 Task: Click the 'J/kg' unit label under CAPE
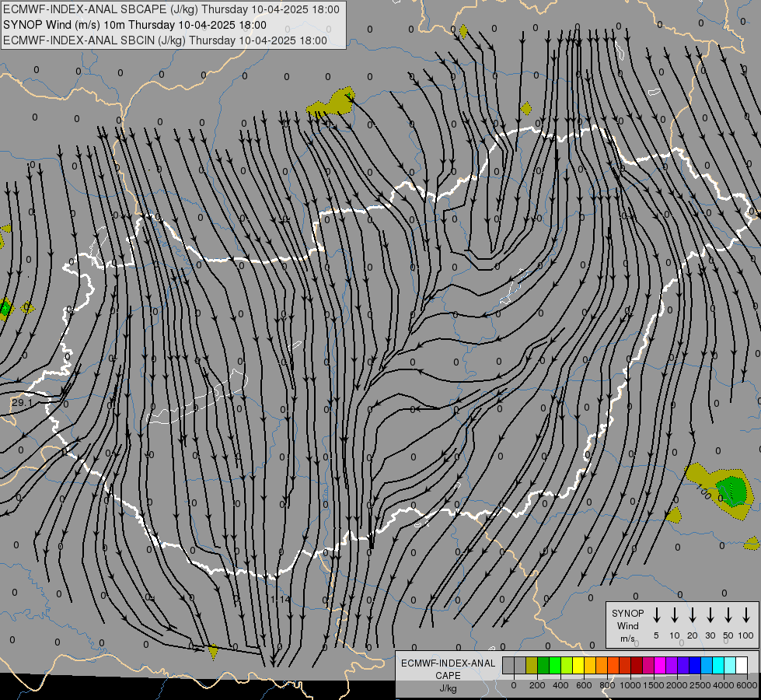448,688
